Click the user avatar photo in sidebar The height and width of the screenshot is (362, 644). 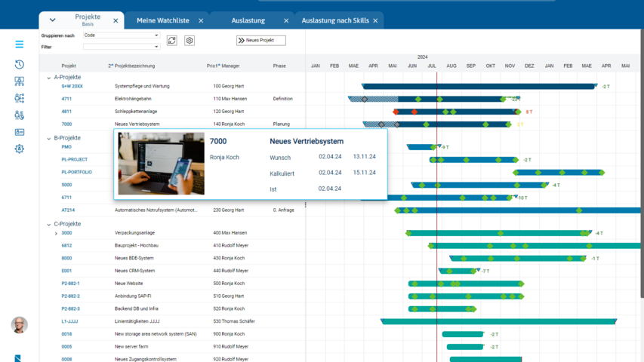pos(19,324)
